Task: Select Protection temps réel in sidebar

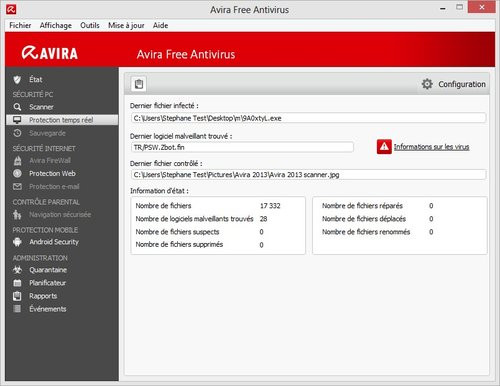Action: pyautogui.click(x=61, y=120)
